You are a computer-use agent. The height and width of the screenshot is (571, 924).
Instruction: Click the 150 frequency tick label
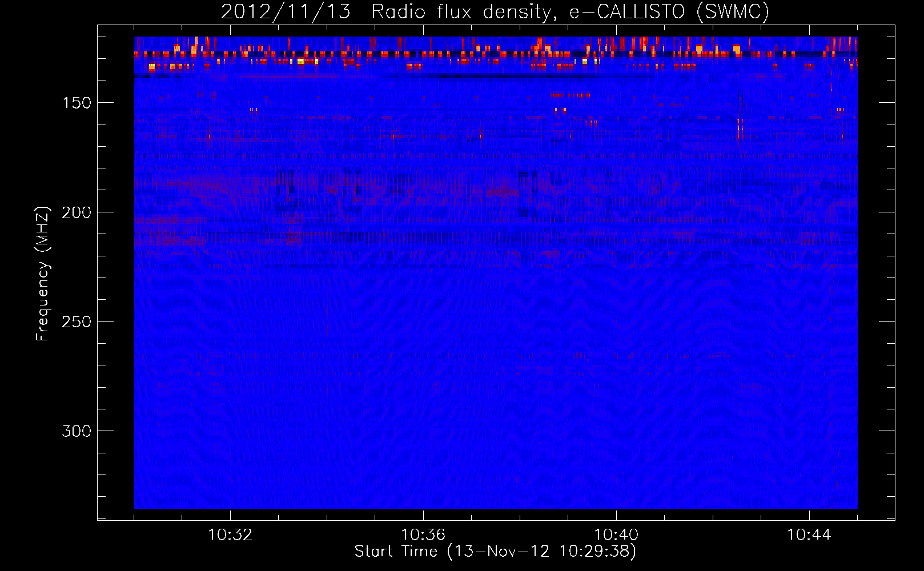[x=77, y=103]
